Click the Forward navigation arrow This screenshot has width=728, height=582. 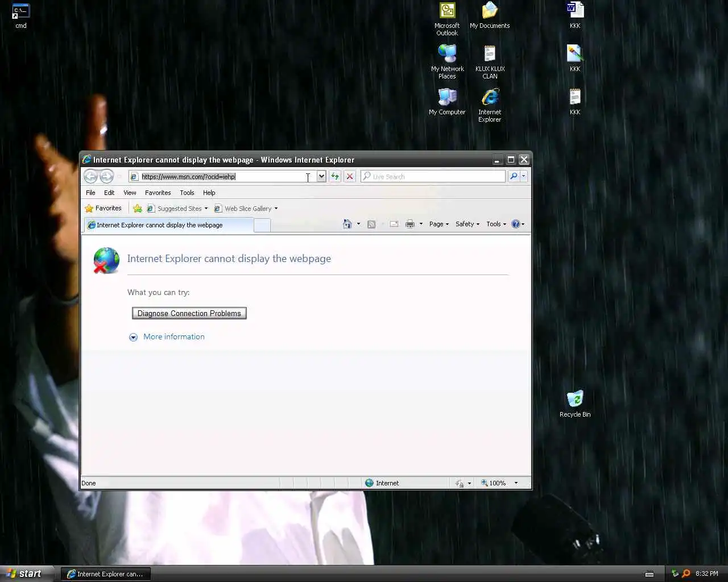pos(106,176)
